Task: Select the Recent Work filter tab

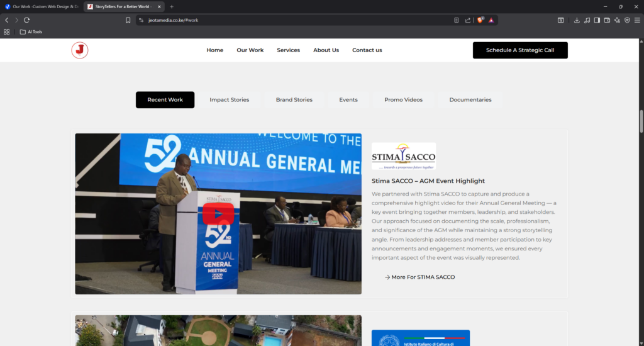Action: coord(165,100)
